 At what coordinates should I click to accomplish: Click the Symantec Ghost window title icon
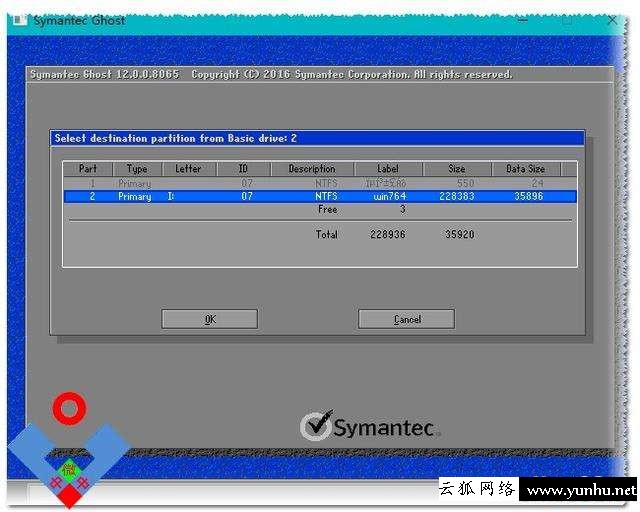tap(20, 20)
